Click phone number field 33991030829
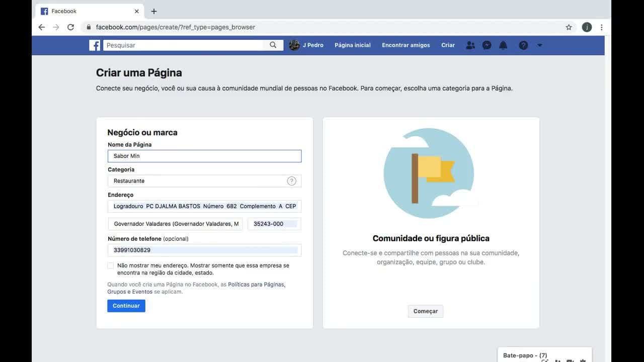Image resolution: width=644 pixels, height=362 pixels. pyautogui.click(x=204, y=250)
